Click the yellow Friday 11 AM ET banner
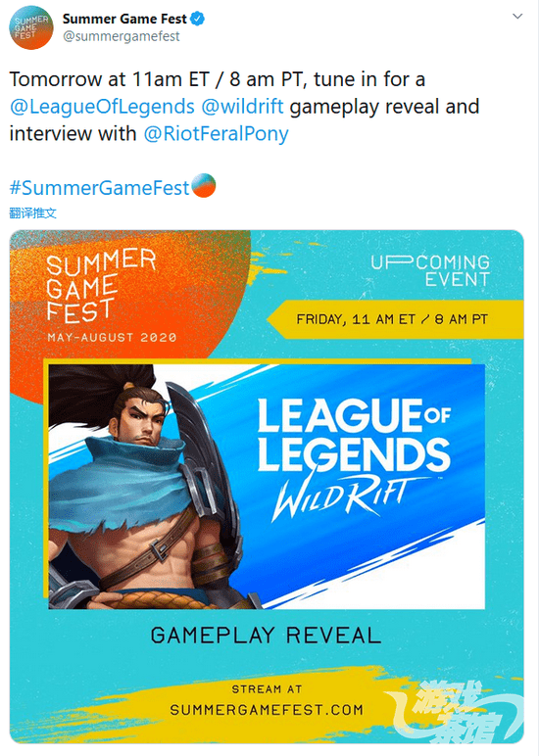The height and width of the screenshot is (756, 539). 395,319
